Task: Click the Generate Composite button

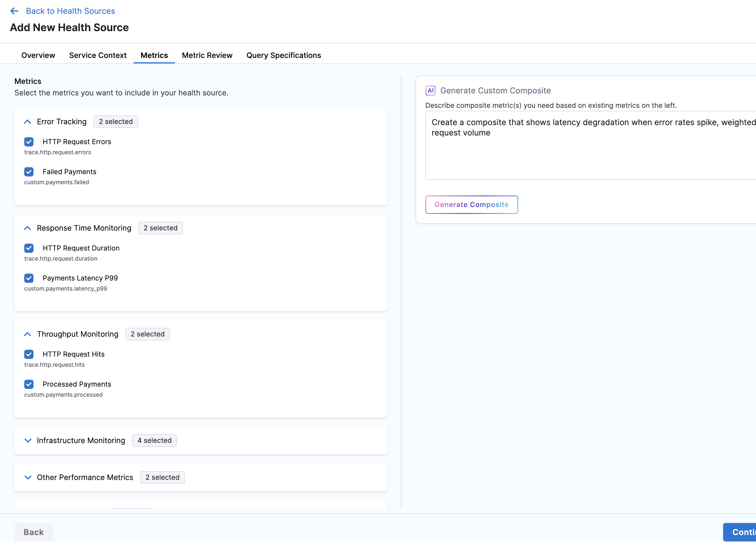Action: (x=471, y=204)
